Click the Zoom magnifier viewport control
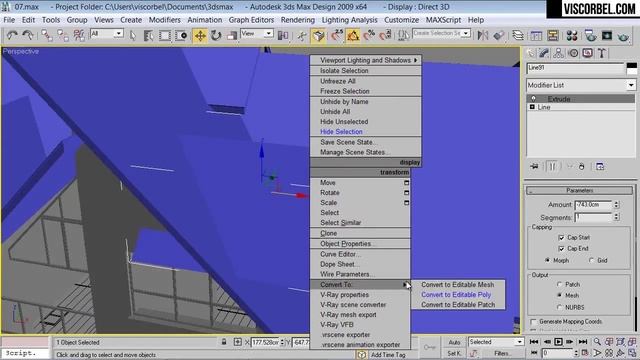This screenshot has height=360, width=640. tap(597, 342)
